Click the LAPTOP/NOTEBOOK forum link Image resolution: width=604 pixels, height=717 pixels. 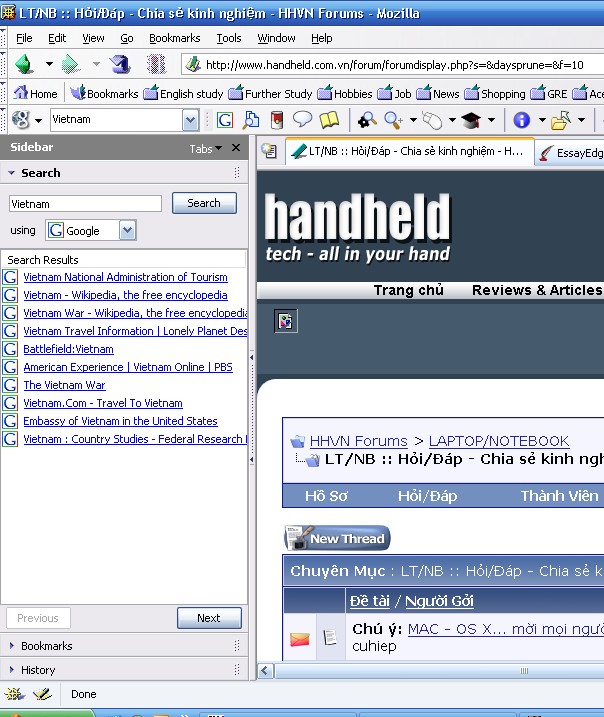click(x=499, y=441)
